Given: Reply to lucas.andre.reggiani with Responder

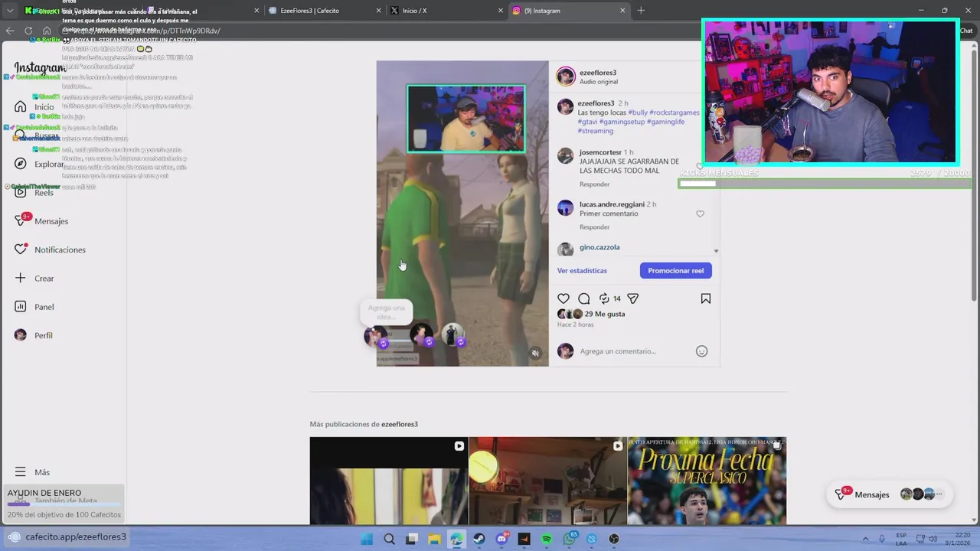Looking at the screenshot, I should coord(595,227).
